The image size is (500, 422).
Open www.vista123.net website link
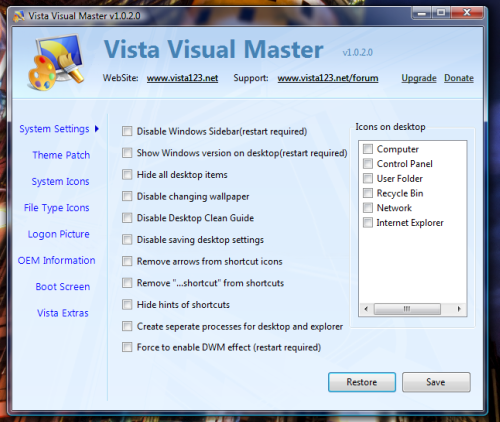click(182, 78)
